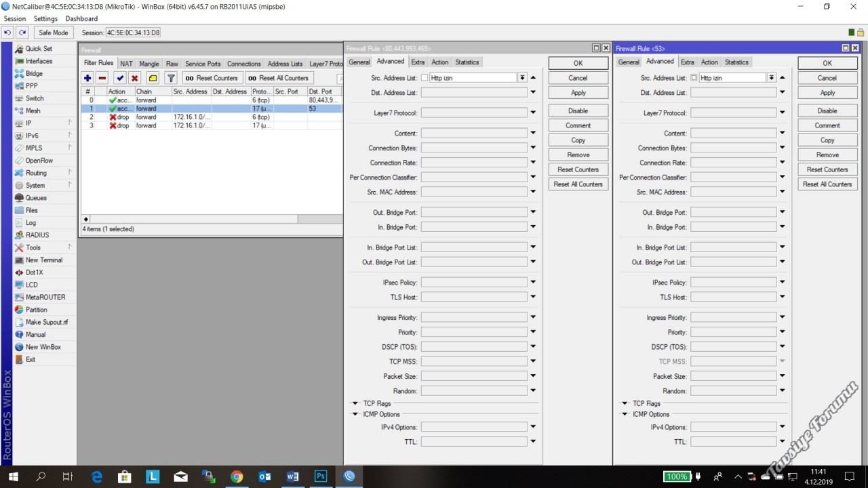Click the Exit sidebar entry
This screenshot has width=868, height=488.
[31, 359]
